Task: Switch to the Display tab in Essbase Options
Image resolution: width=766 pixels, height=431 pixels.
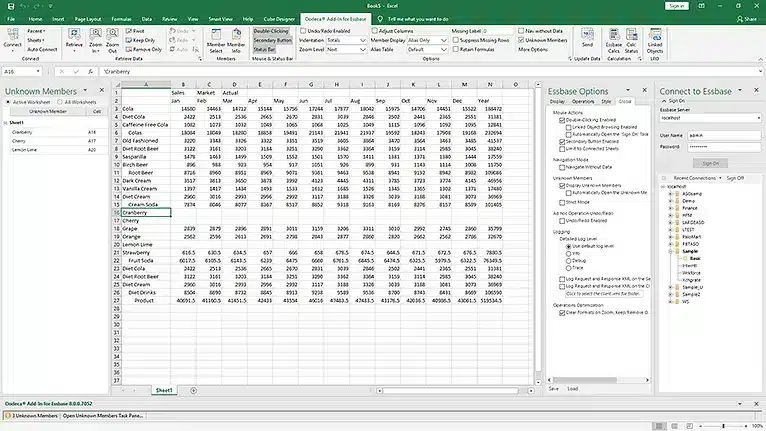Action: [x=557, y=102]
